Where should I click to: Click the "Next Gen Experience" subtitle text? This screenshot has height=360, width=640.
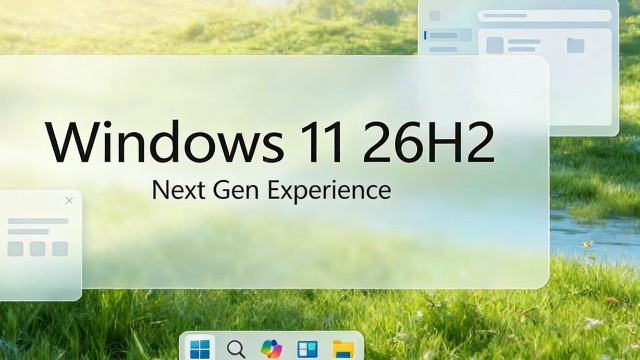(271, 190)
